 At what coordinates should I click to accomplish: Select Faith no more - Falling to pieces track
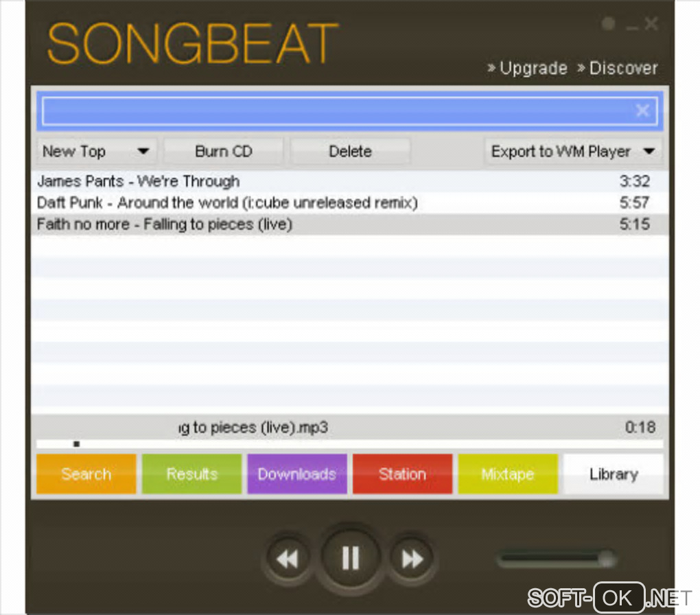pyautogui.click(x=350, y=224)
